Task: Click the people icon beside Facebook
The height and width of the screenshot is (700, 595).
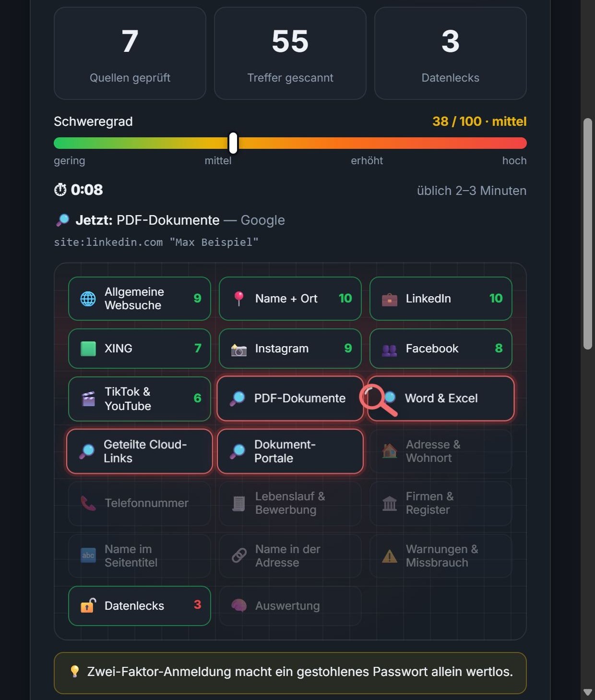Action: tap(389, 350)
